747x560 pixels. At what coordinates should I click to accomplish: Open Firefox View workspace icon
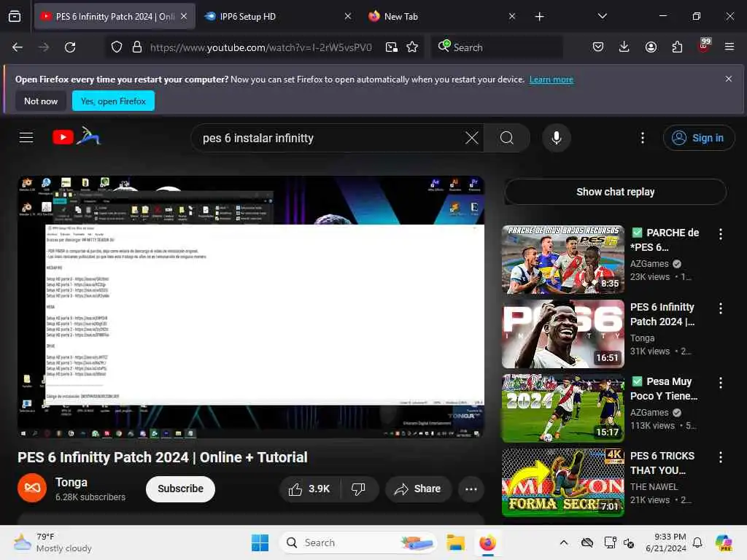coord(15,16)
